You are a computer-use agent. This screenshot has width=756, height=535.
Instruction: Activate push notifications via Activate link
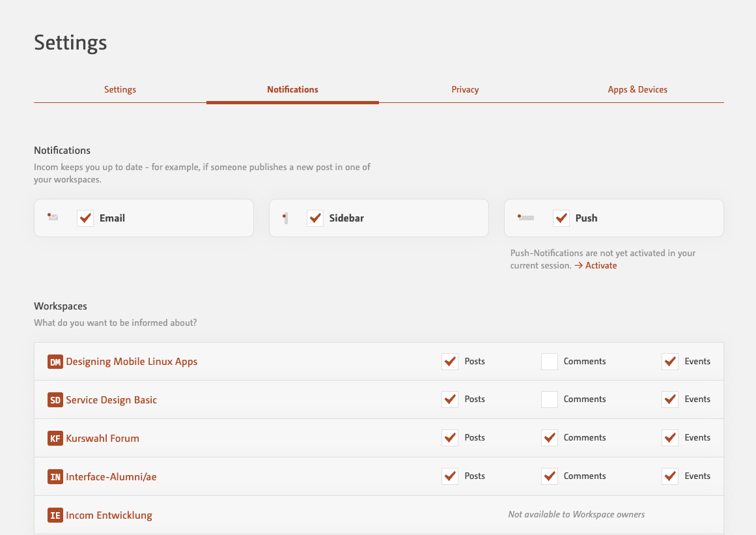pyautogui.click(x=595, y=266)
